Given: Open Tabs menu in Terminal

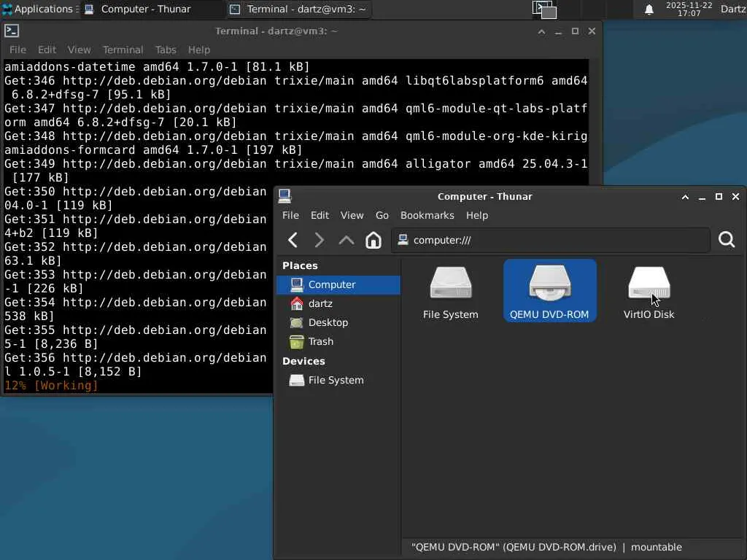Looking at the screenshot, I should click(x=166, y=50).
